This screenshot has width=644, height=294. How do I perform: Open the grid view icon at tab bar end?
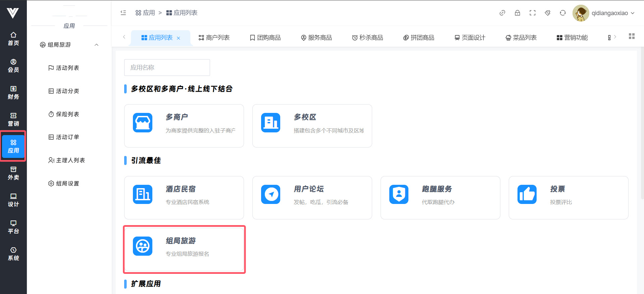[x=631, y=36]
